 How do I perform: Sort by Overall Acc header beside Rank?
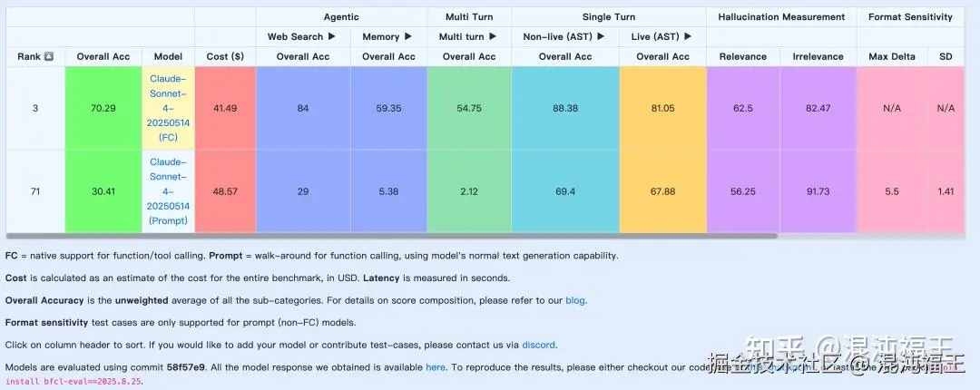(103, 56)
